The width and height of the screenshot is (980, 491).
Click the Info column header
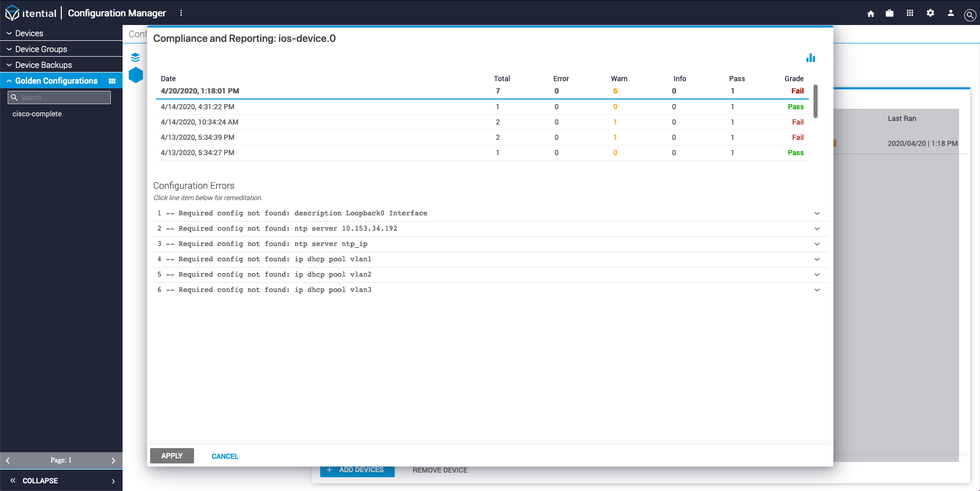pos(680,79)
